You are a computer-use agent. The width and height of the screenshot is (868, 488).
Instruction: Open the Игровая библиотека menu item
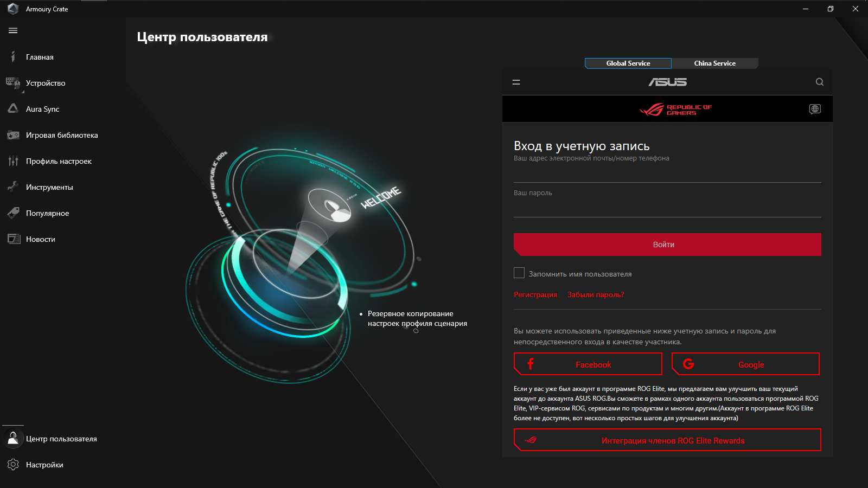pyautogui.click(x=63, y=135)
